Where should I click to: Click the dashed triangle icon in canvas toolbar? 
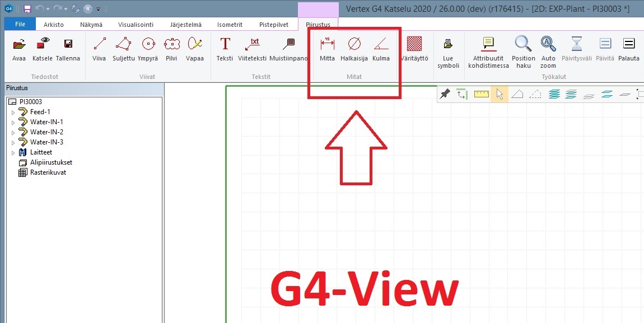pyautogui.click(x=535, y=95)
